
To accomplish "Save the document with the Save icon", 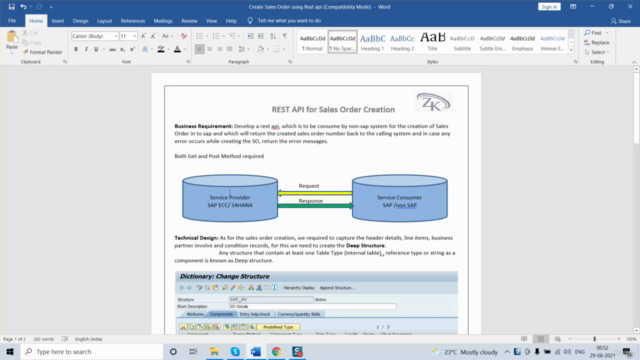I will (11, 7).
